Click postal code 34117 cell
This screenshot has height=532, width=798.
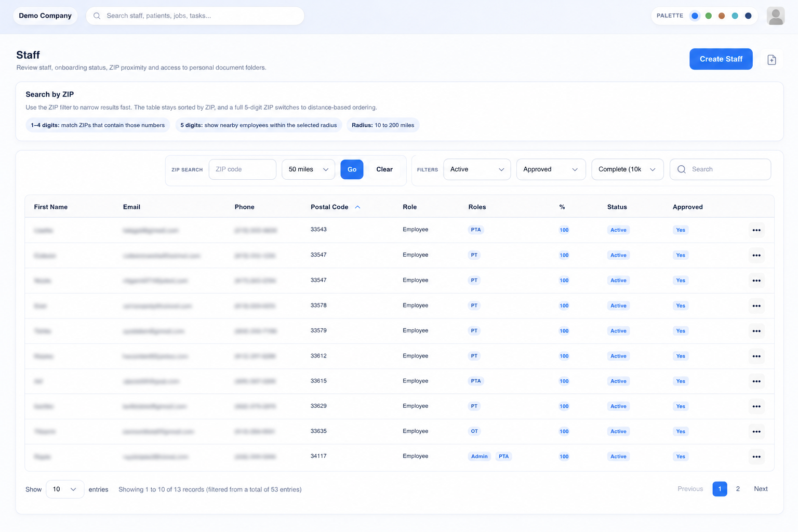point(318,456)
